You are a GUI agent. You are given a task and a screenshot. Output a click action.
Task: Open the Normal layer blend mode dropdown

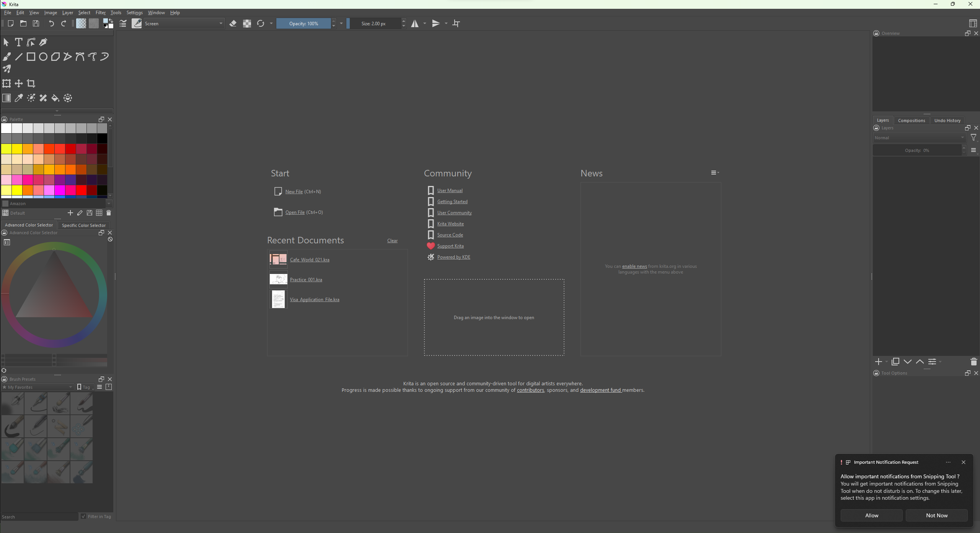(919, 138)
